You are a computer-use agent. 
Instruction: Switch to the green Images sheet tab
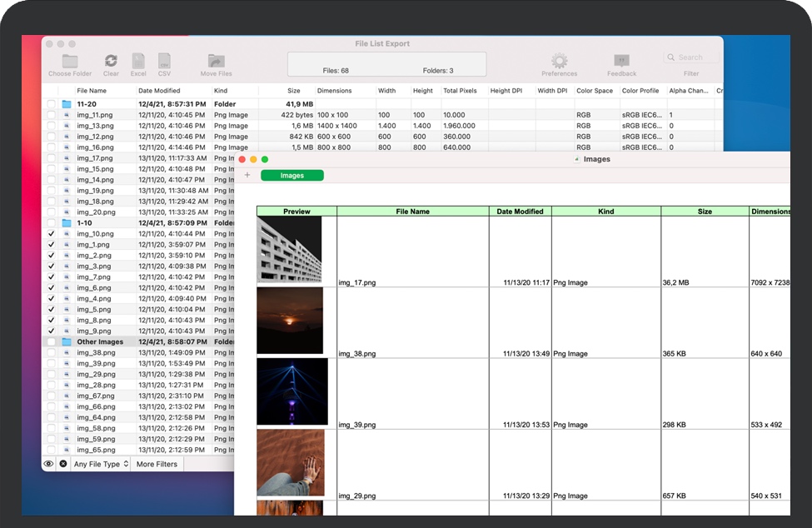(291, 176)
